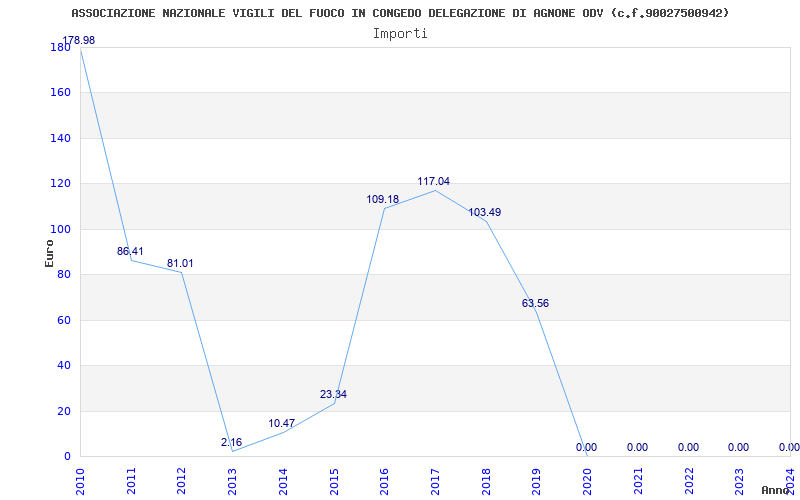Click the 20 tick on Euro axis

(x=63, y=411)
